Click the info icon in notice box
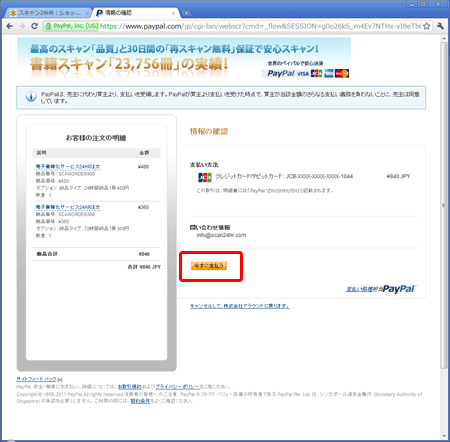The height and width of the screenshot is (442, 450). (x=31, y=97)
